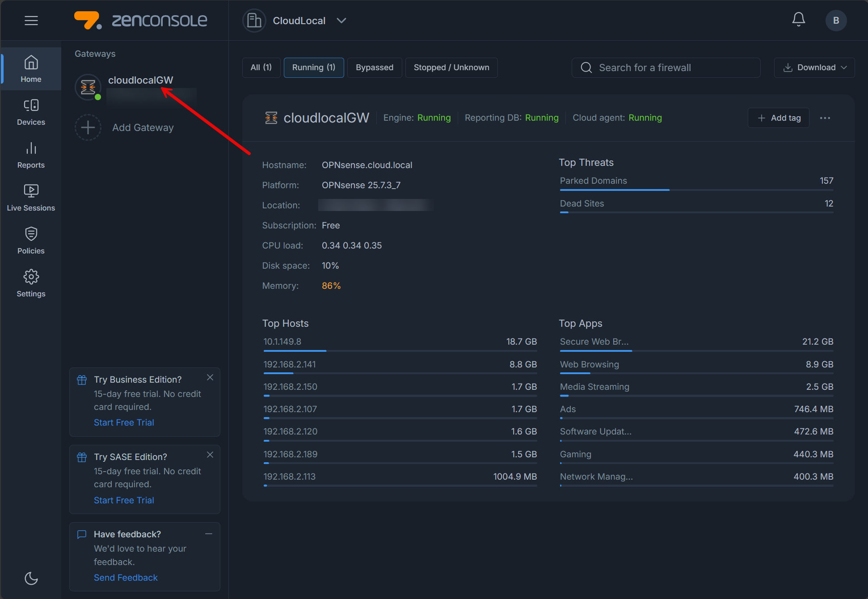Open notifications via the bell icon
Viewport: 868px width, 599px height.
[799, 19]
